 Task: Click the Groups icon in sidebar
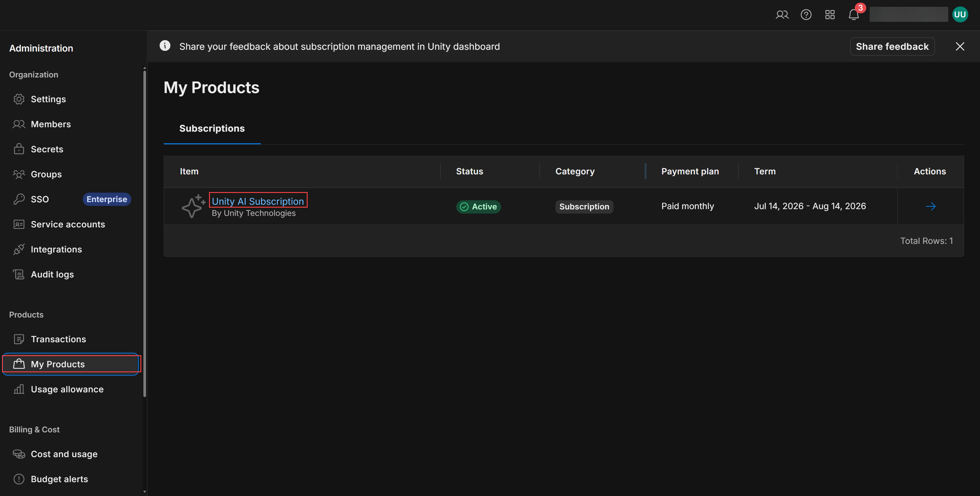coord(19,174)
